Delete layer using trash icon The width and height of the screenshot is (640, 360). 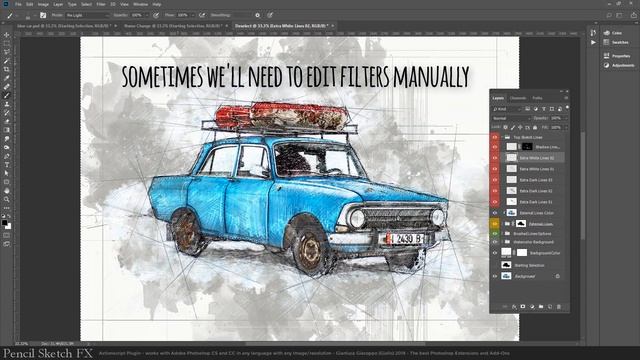559,307
